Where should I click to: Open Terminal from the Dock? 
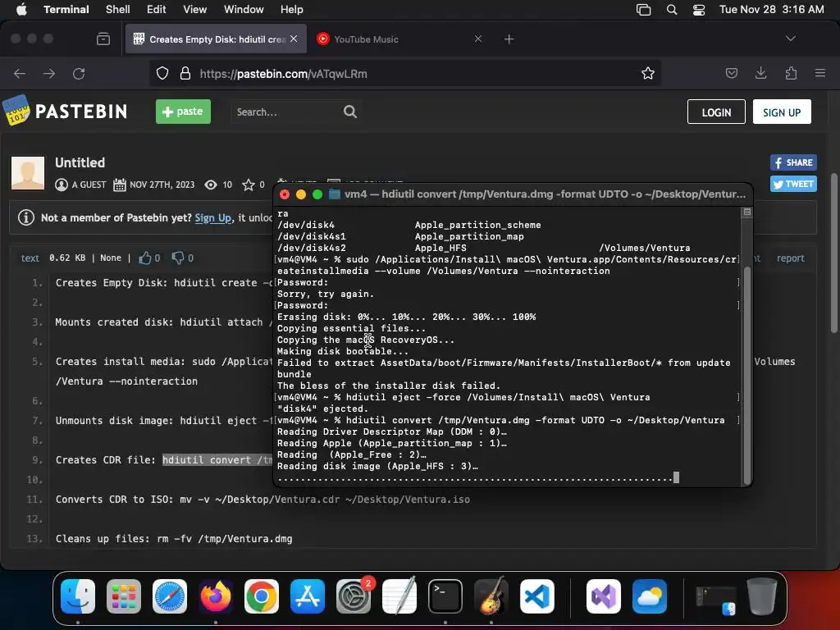point(445,596)
